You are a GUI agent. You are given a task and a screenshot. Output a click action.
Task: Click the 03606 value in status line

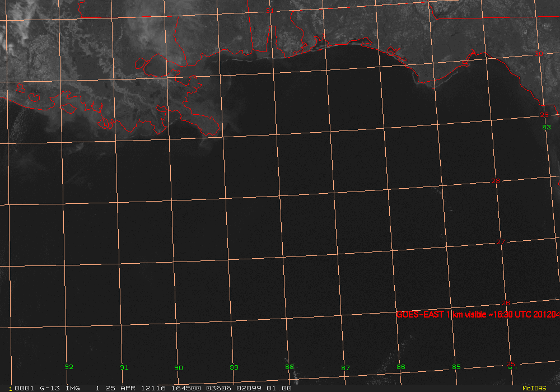point(218,388)
